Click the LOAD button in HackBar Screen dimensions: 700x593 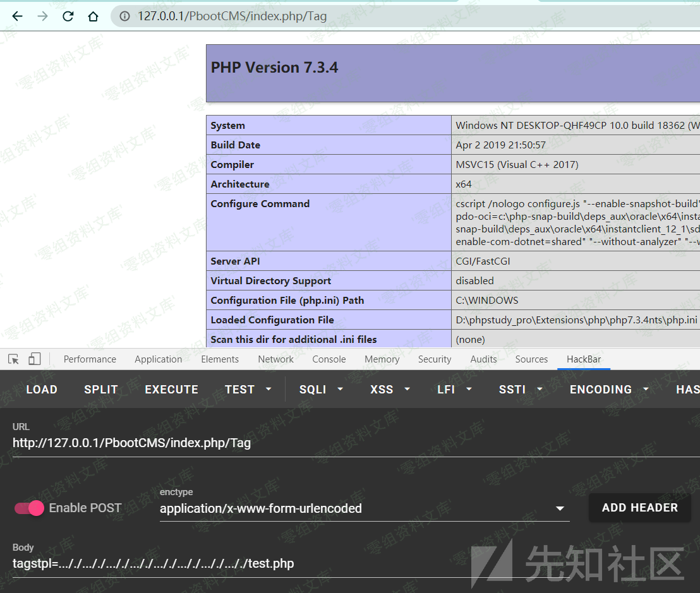(41, 389)
